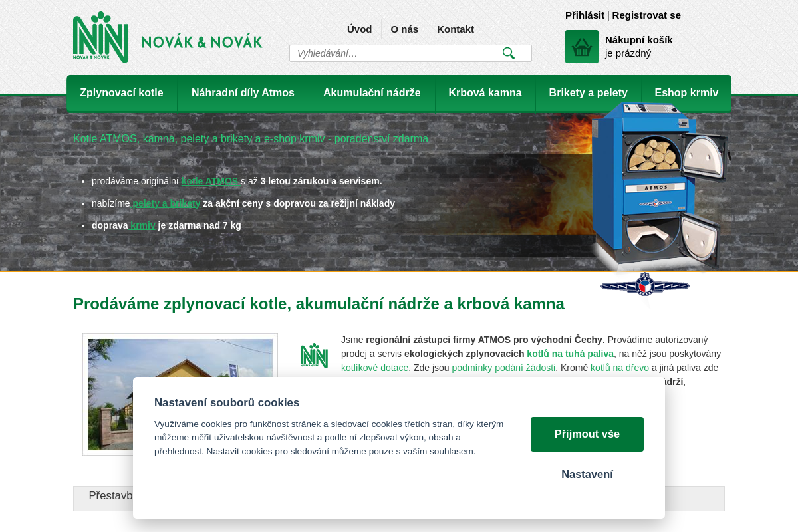This screenshot has height=532, width=798.
Task: Click the main heading Prodáváme zplynovací kotle
Action: pyautogui.click(x=319, y=304)
